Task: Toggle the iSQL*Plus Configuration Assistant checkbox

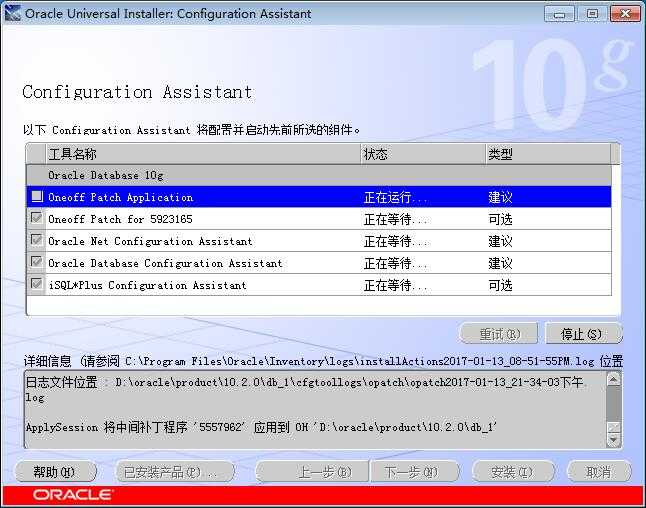Action: click(37, 283)
